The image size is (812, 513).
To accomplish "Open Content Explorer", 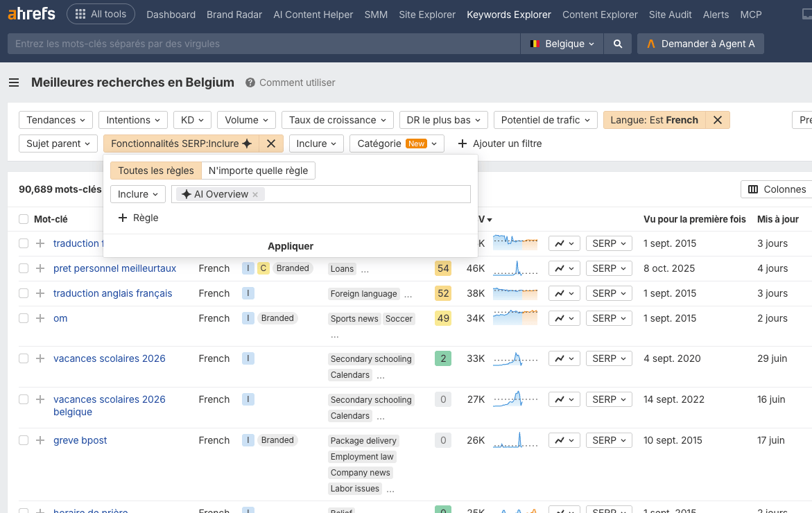I will click(601, 15).
